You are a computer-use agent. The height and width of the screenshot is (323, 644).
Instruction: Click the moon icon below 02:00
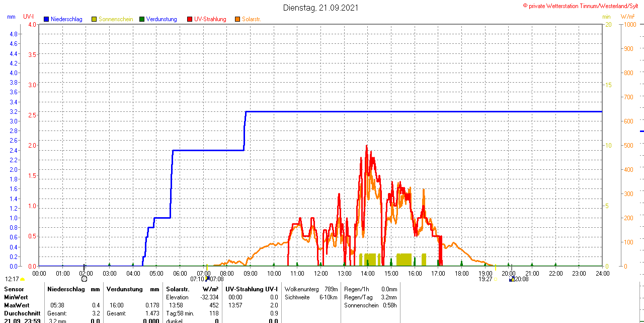pyautogui.click(x=84, y=279)
